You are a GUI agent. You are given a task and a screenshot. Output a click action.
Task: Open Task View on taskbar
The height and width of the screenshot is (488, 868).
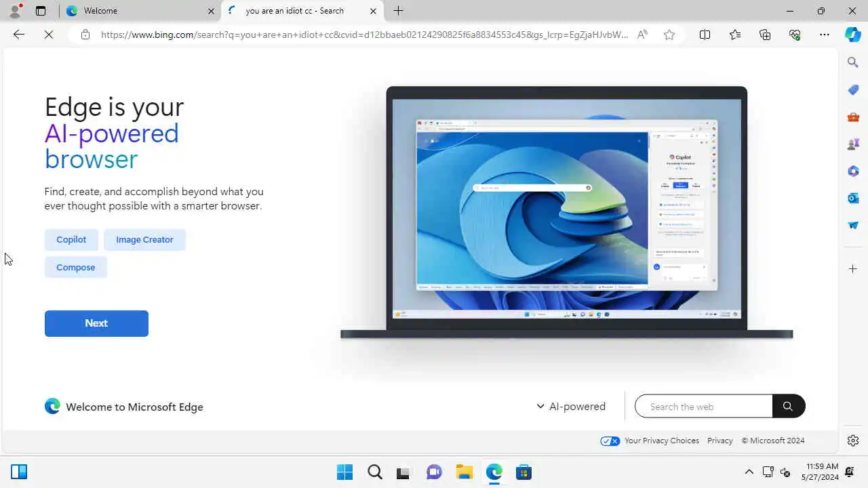(x=403, y=472)
